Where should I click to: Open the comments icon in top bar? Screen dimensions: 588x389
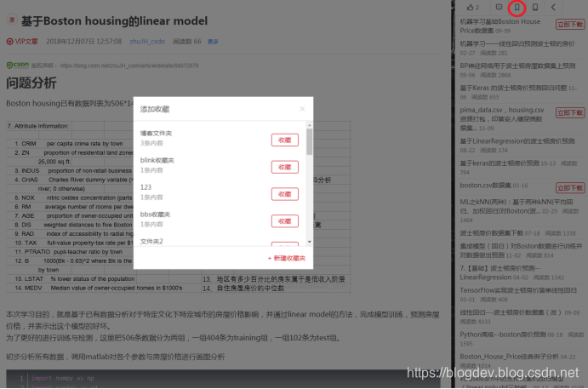499,7
